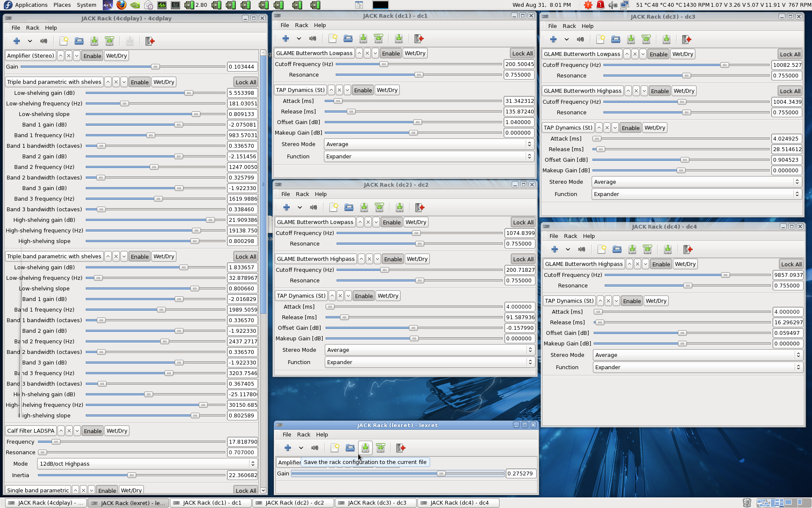Toggle Enable on dc1 GLAME Butterworth Lowpass
The width and height of the screenshot is (812, 508).
391,53
